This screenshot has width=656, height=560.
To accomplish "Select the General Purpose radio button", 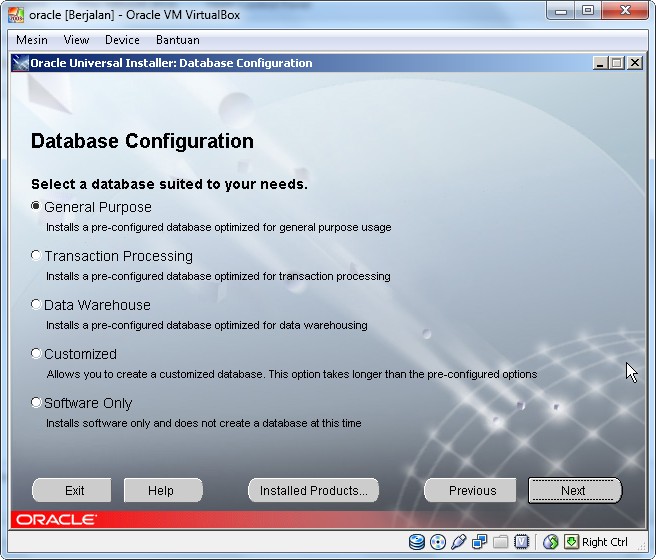I will coord(36,207).
